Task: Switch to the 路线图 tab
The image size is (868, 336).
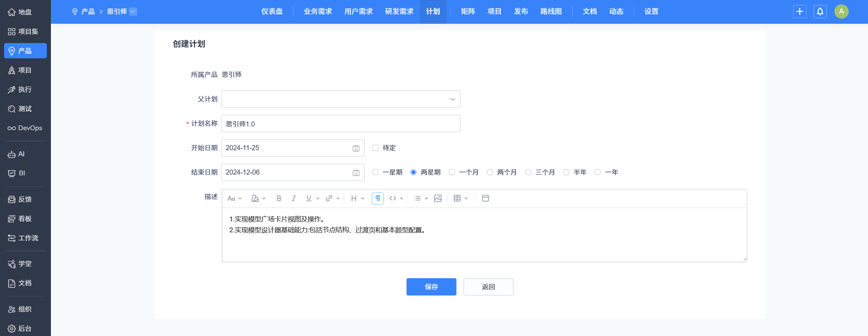Action: click(551, 12)
